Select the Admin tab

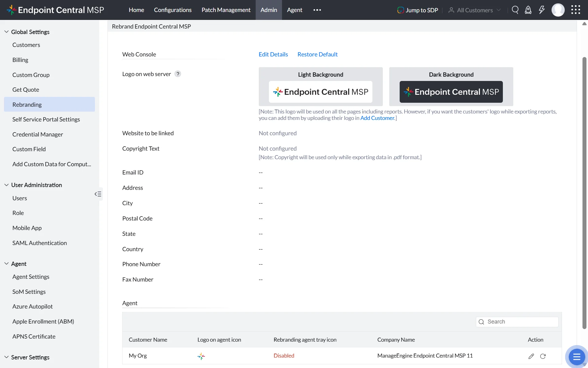(269, 10)
